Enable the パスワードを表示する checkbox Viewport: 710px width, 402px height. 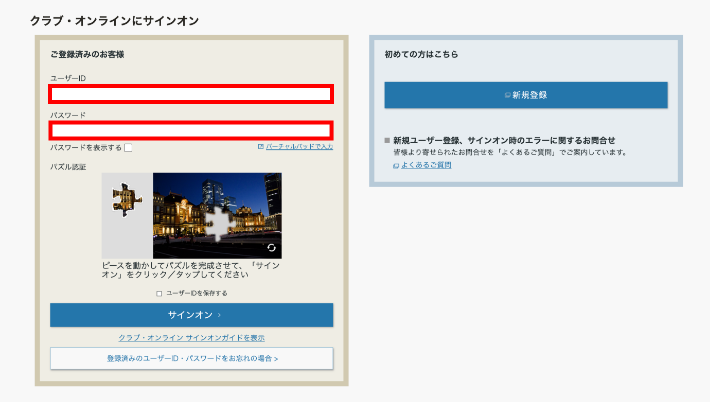[128, 148]
